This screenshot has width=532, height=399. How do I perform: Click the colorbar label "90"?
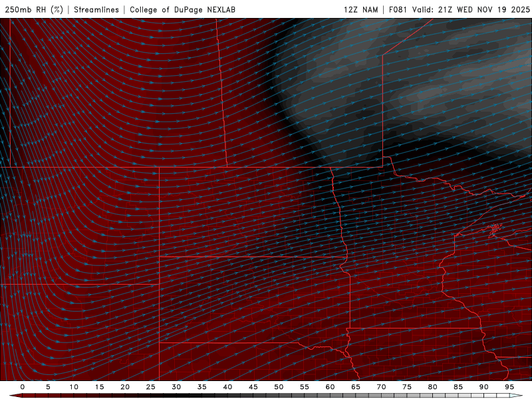click(x=483, y=387)
